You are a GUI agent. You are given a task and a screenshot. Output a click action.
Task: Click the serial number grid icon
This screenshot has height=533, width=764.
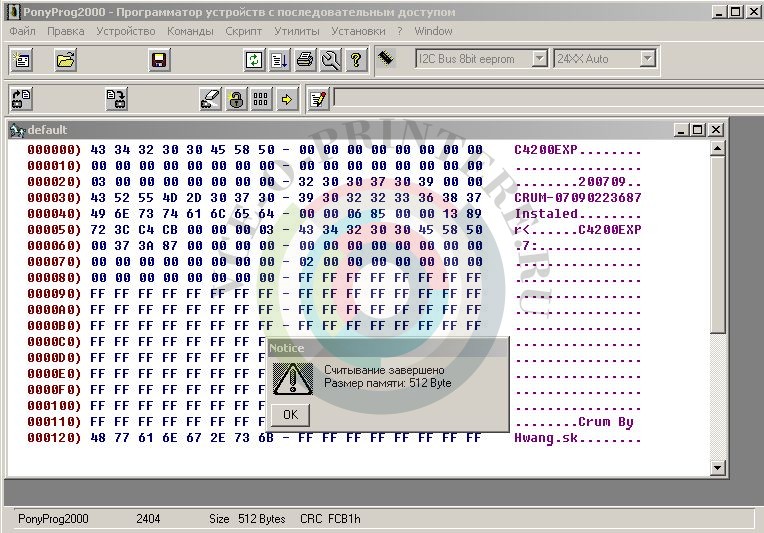point(262,99)
